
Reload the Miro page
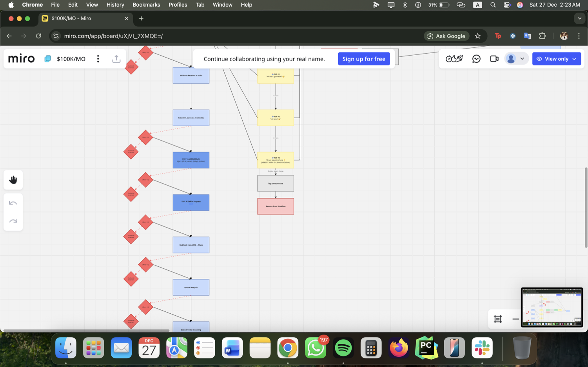point(38,36)
